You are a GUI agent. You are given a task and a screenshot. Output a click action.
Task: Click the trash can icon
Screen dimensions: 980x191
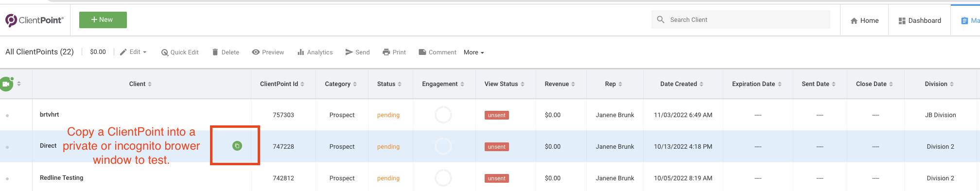[x=215, y=52]
